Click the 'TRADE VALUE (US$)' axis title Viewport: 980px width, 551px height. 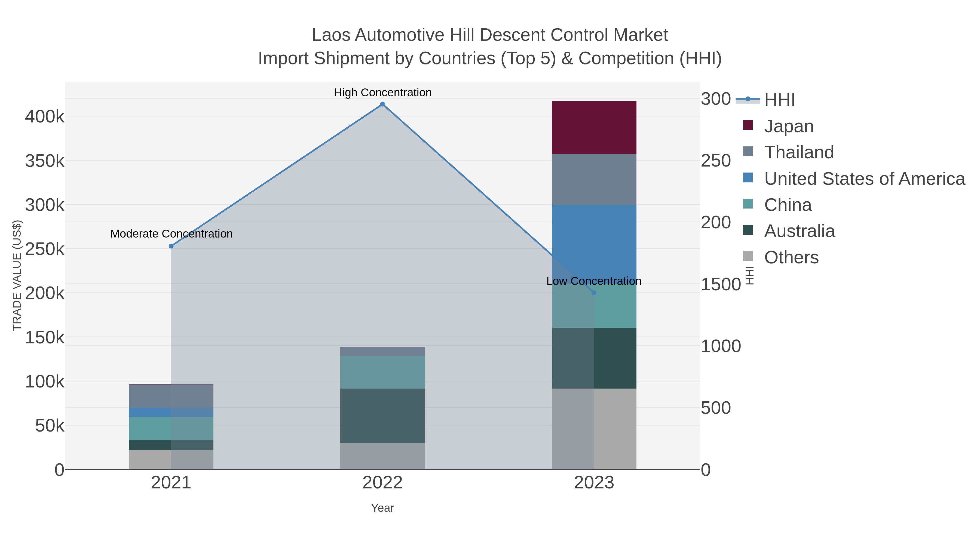[x=17, y=275]
